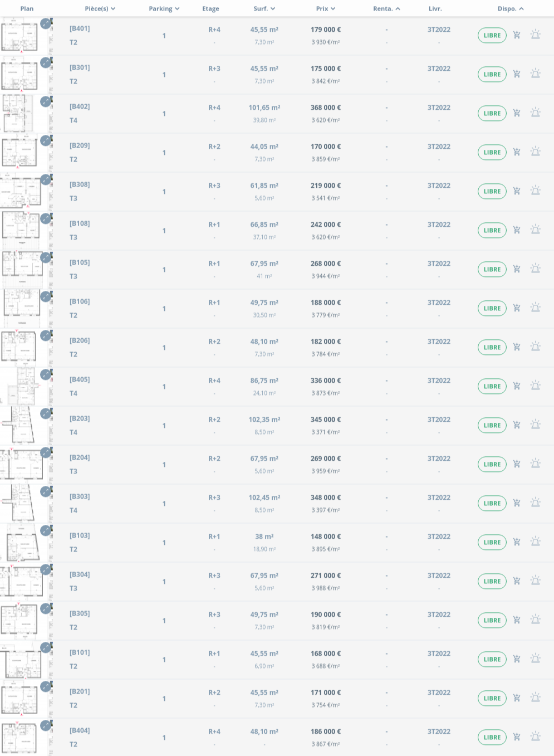Click the LIBRE status on lot B204
Image resolution: width=554 pixels, height=756 pixels.
pos(492,464)
